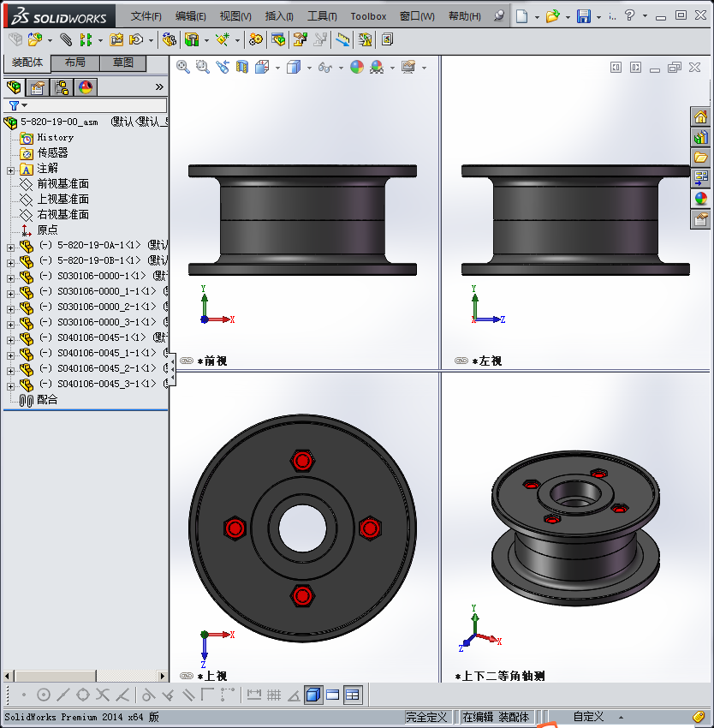Open the 视图(V) menu

(235, 16)
